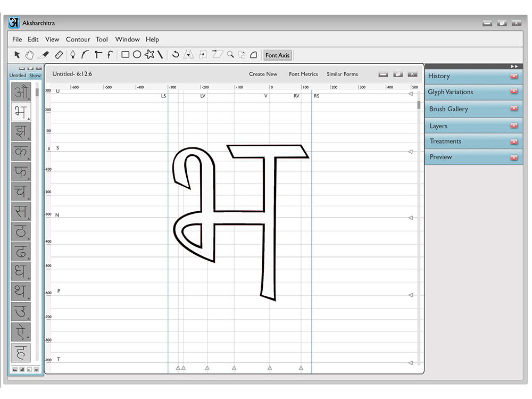Collapse the right panels with double arrow

(x=514, y=66)
